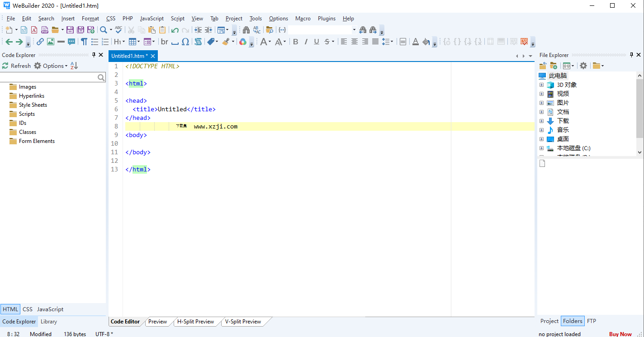Click the Undo arrow icon
644x337 pixels.
[x=175, y=30]
